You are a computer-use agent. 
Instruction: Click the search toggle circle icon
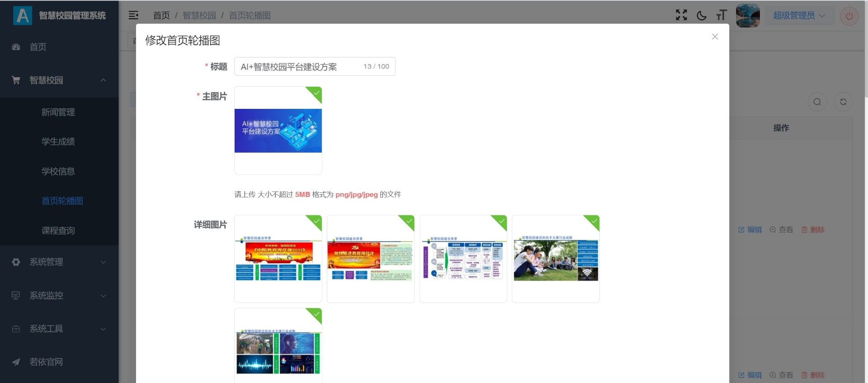pyautogui.click(x=817, y=102)
